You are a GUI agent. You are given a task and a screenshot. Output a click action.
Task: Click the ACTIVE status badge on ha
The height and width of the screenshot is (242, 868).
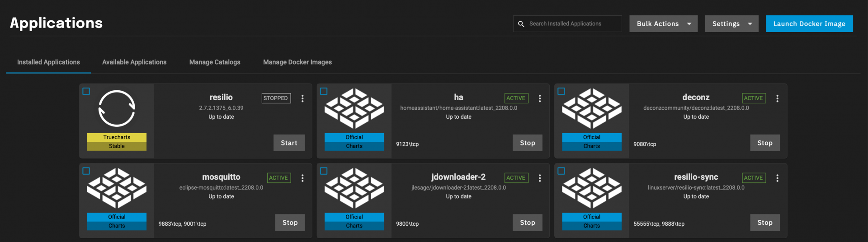(x=516, y=98)
